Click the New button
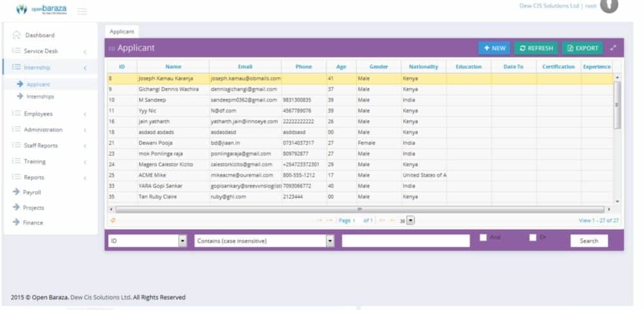The image size is (644, 310). click(x=495, y=48)
